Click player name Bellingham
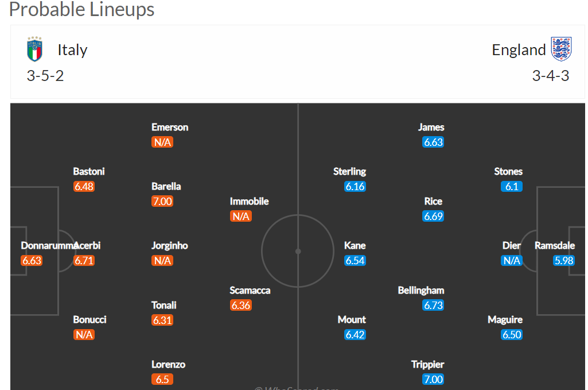The height and width of the screenshot is (390, 588). (x=421, y=290)
